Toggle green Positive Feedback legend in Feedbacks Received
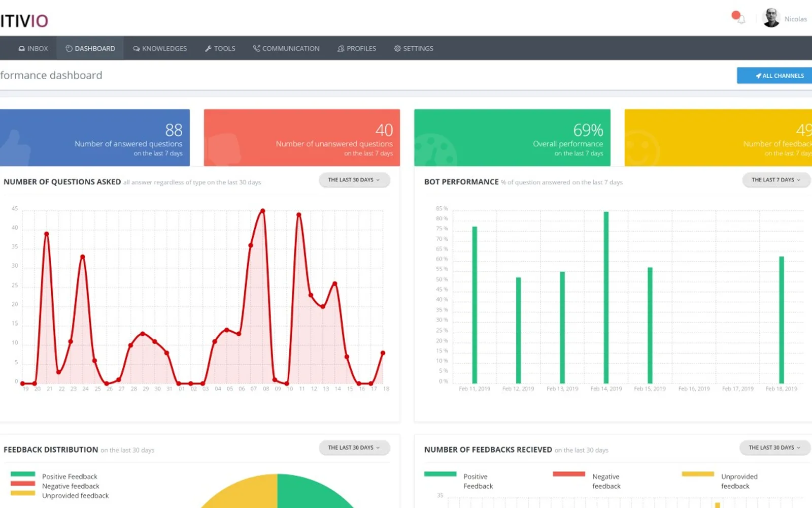Viewport: 812px width, 508px height. [459, 481]
